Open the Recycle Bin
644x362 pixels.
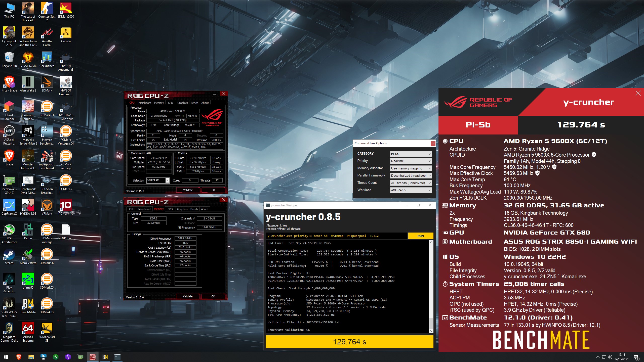point(9,59)
